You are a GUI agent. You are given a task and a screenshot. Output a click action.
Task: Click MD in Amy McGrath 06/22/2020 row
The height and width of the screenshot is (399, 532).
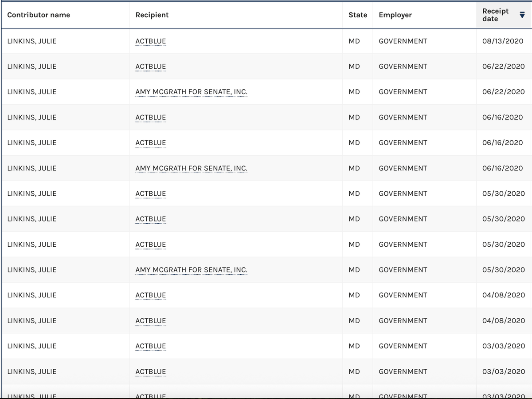point(354,92)
